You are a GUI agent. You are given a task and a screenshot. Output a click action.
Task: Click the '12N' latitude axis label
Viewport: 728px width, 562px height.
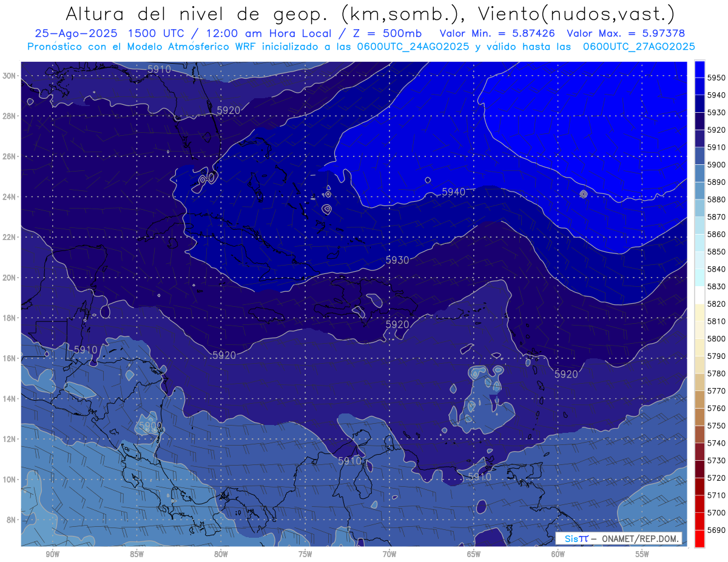point(10,439)
